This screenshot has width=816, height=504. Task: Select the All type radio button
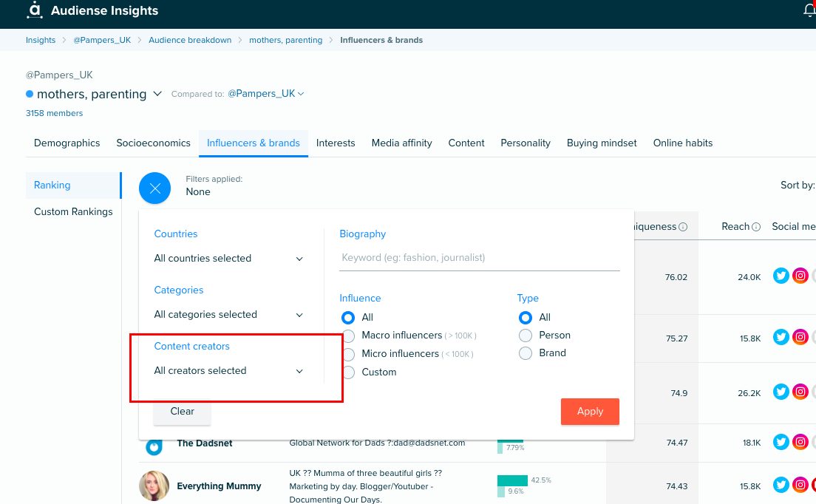pyautogui.click(x=526, y=317)
